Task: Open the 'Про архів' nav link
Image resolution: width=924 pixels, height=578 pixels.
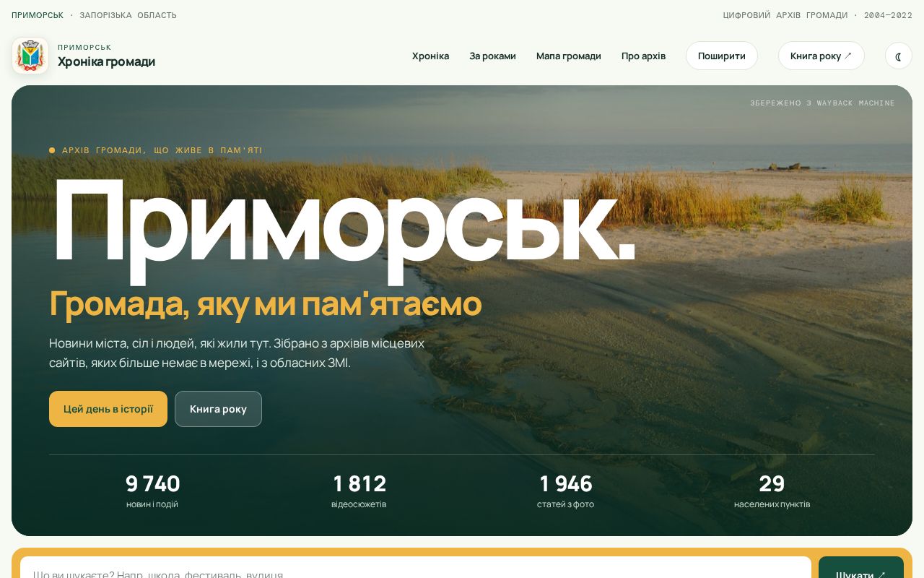Action: (644, 56)
